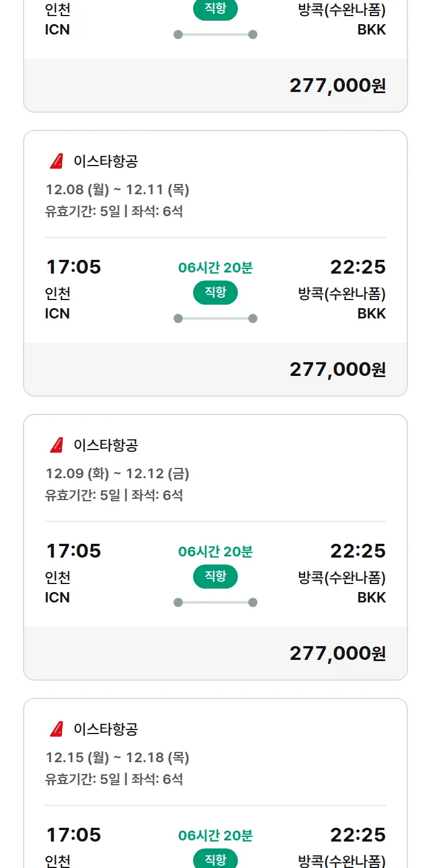Click Eastar Jet logo on 12.08 flight card
Image resolution: width=431 pixels, height=868 pixels.
coord(56,162)
